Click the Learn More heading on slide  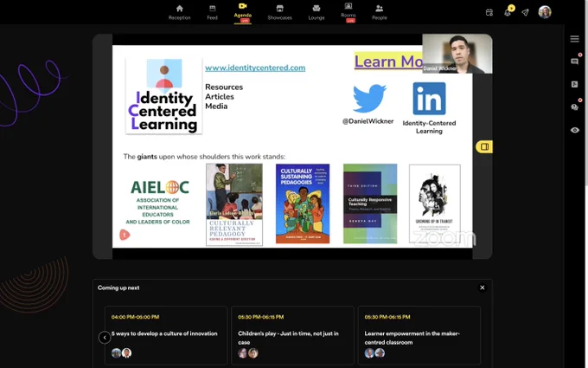[388, 61]
